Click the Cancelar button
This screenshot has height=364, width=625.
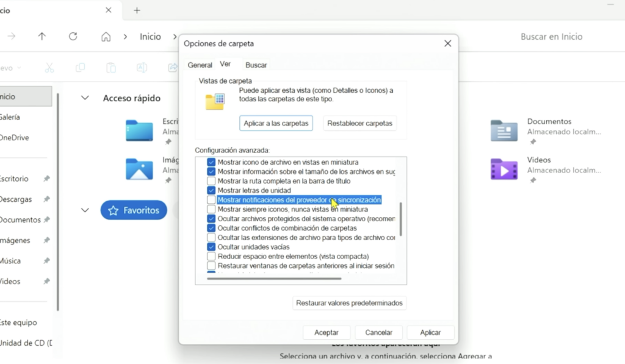point(378,332)
